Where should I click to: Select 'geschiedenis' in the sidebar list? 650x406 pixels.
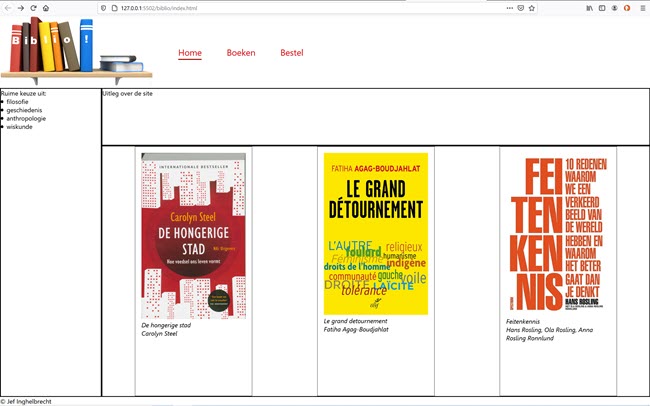[x=24, y=110]
